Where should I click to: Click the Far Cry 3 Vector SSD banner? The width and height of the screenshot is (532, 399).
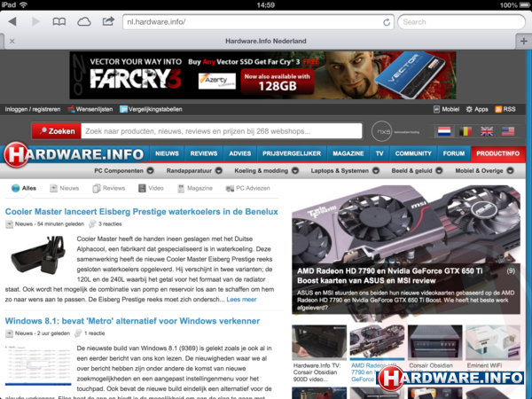pos(262,75)
